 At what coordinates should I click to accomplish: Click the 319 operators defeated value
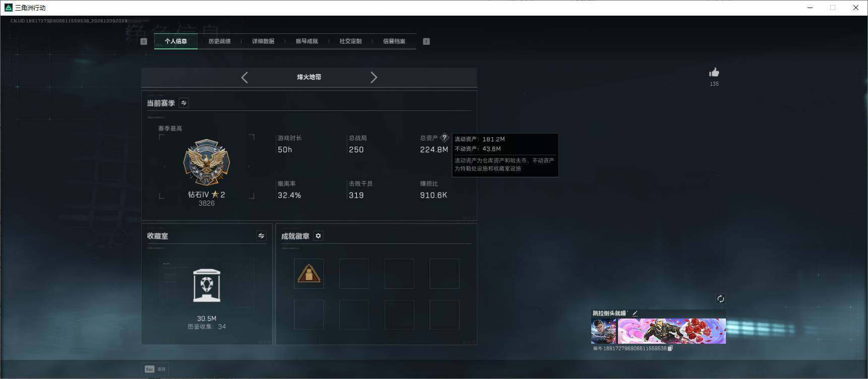click(356, 196)
